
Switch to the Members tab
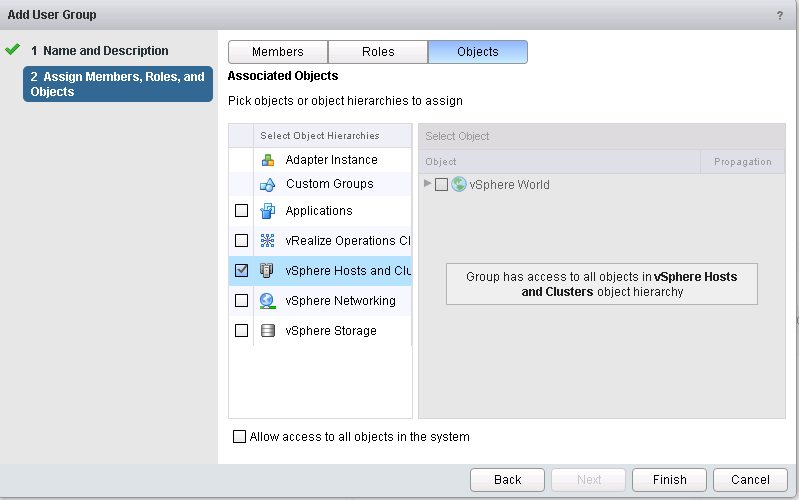coord(278,52)
